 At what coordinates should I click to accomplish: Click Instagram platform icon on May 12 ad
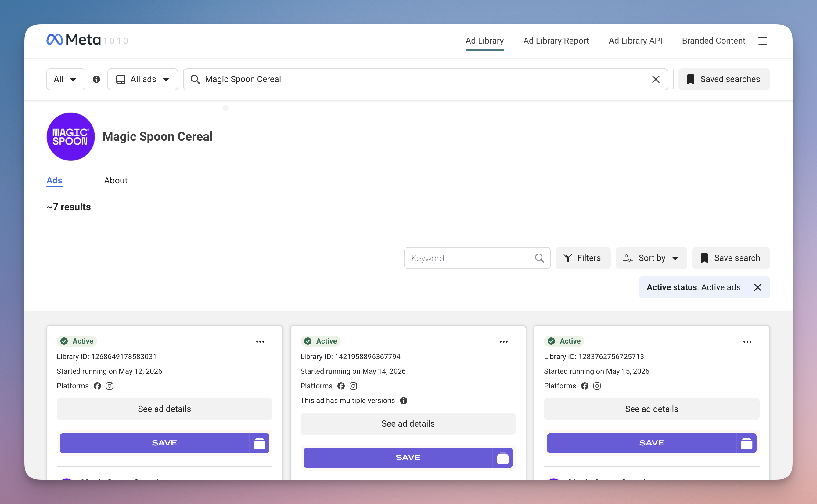pyautogui.click(x=109, y=386)
